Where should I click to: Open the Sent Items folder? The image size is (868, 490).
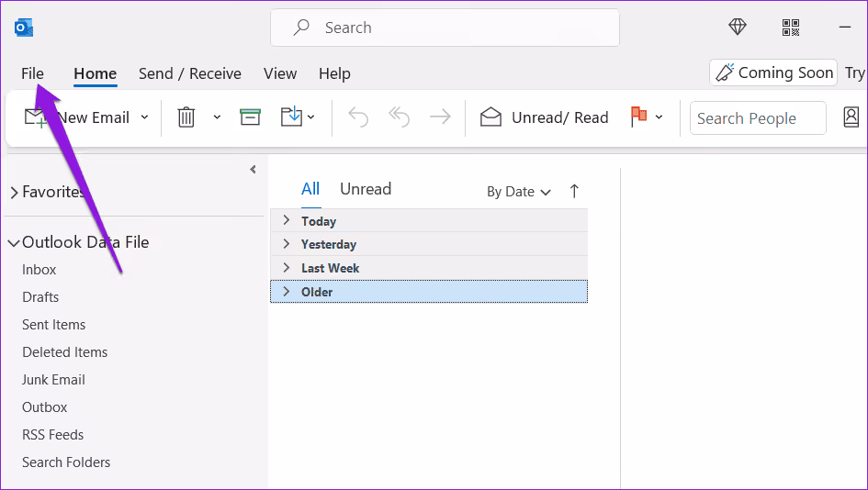coord(53,325)
